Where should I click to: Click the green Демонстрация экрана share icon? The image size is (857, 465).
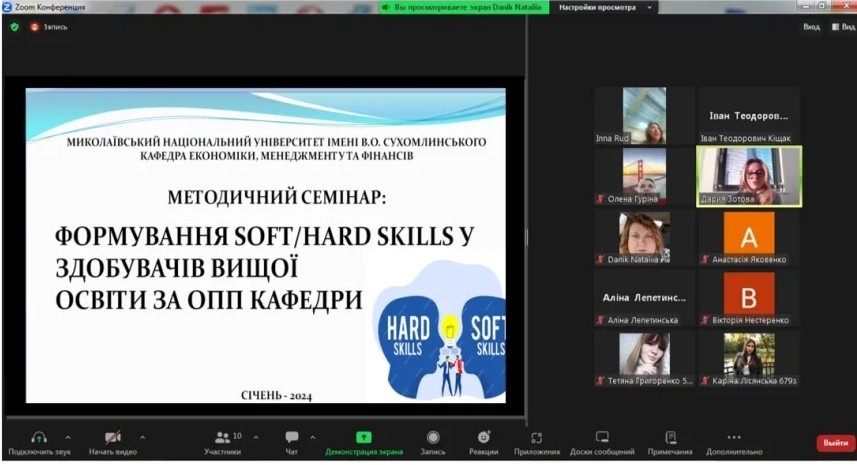pos(364,438)
